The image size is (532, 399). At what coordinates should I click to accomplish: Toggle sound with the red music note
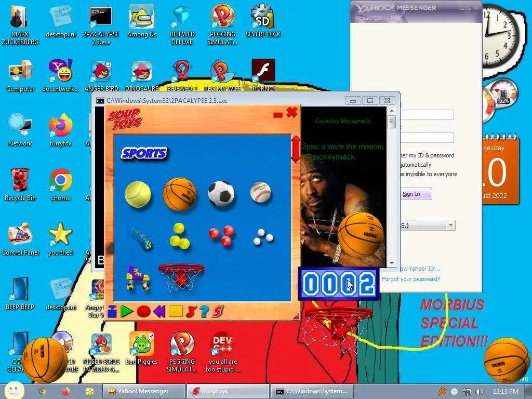point(191,312)
